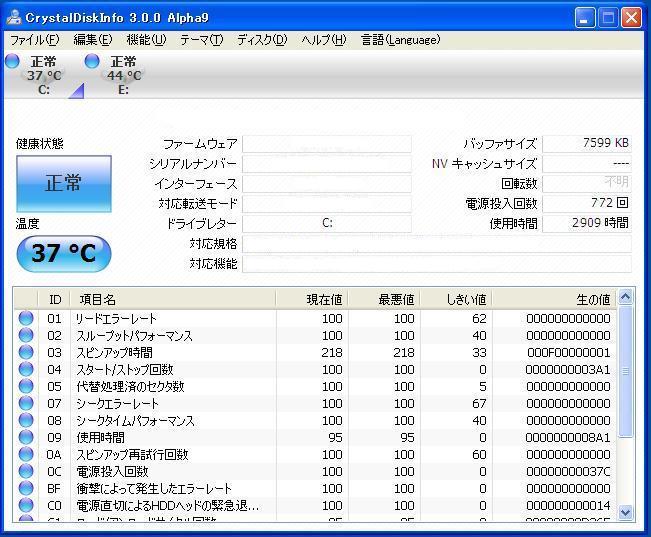Select the E: drive status orb
Screen dimensions: 651x537
92,61
